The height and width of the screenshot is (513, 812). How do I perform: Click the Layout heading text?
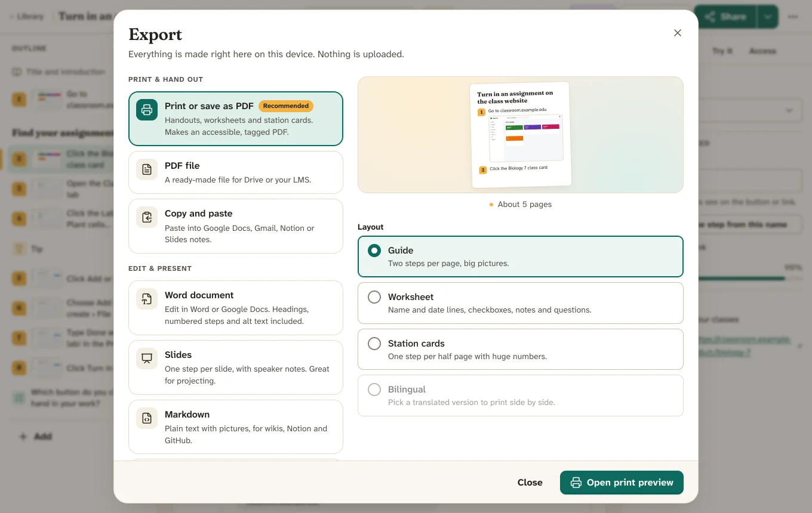pos(371,227)
